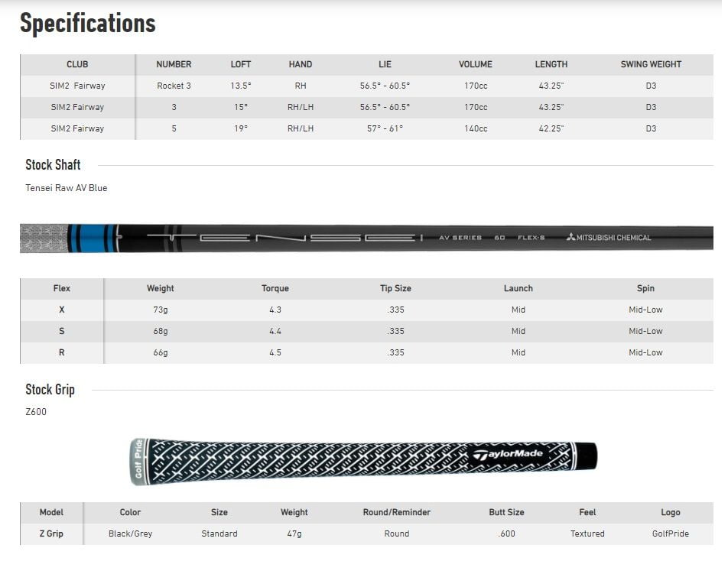Click the 68g weight value

pos(160,331)
